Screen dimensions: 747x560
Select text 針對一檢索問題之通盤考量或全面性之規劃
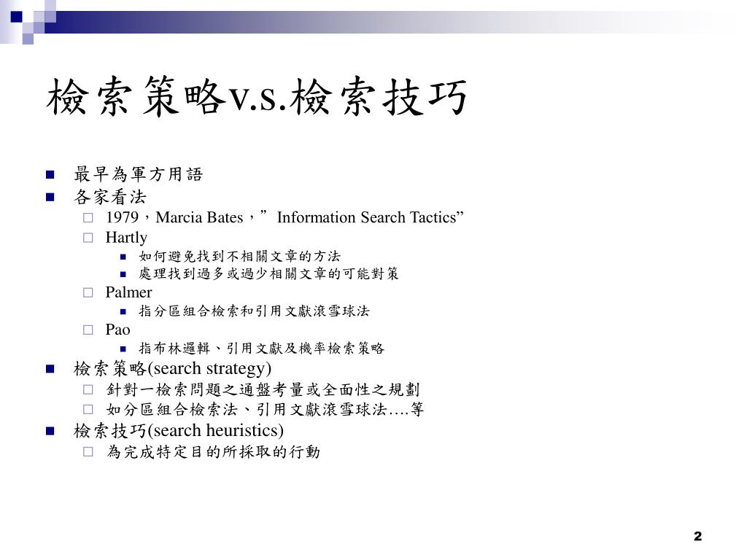[x=263, y=389]
